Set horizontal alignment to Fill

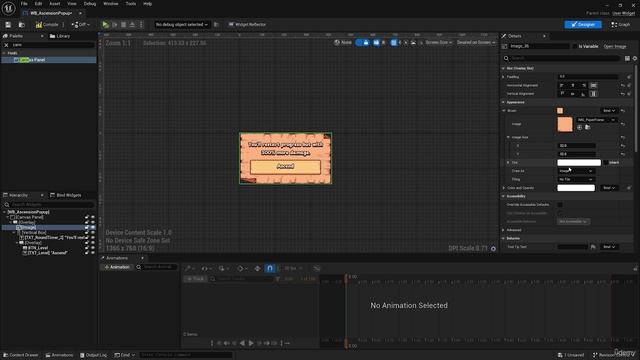(593, 85)
